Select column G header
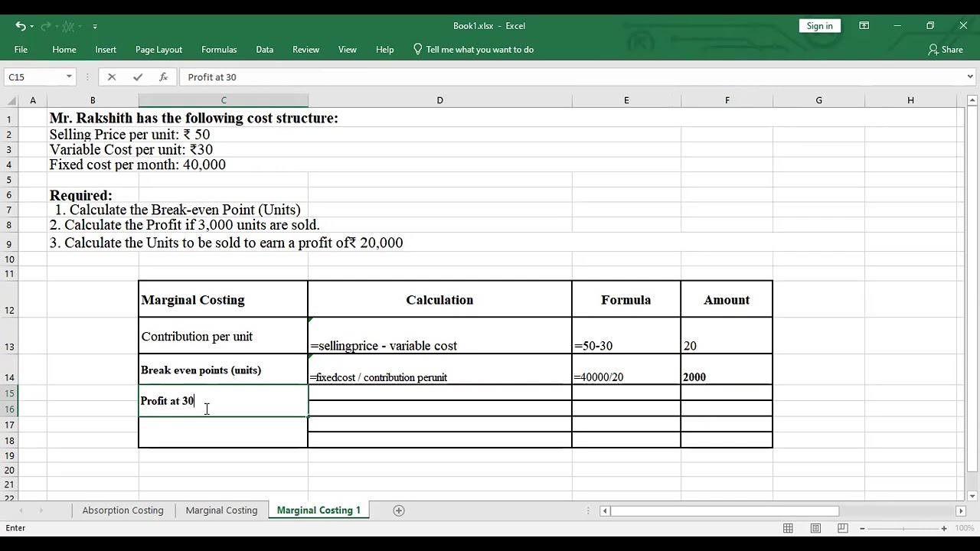The image size is (980, 551). coord(818,100)
